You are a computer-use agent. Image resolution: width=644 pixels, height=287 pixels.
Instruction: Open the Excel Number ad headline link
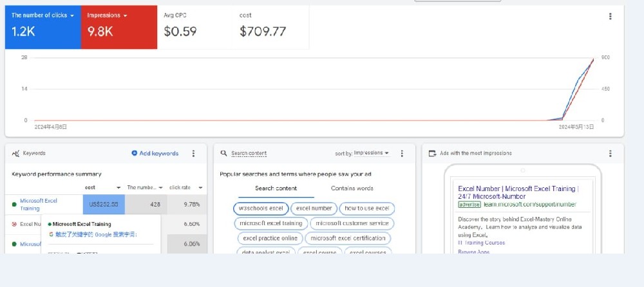518,192
